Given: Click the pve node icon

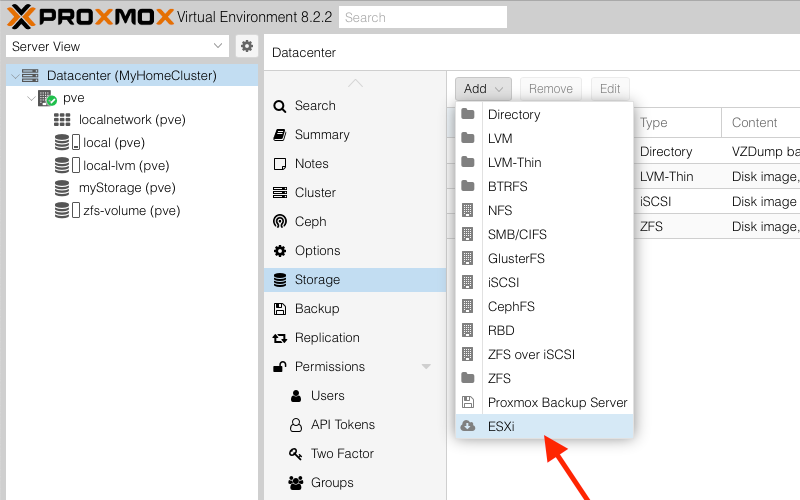Looking at the screenshot, I should 47,98.
